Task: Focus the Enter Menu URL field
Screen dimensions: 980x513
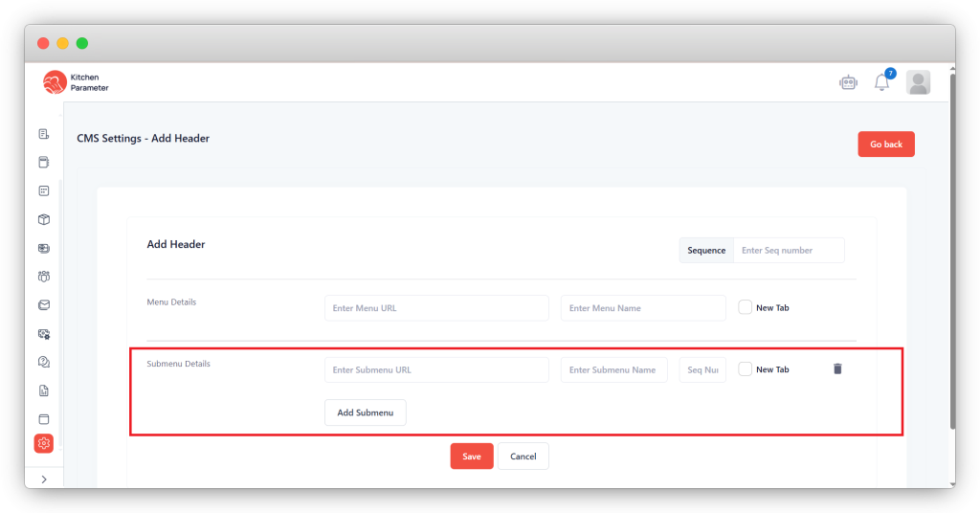Action: click(x=436, y=308)
